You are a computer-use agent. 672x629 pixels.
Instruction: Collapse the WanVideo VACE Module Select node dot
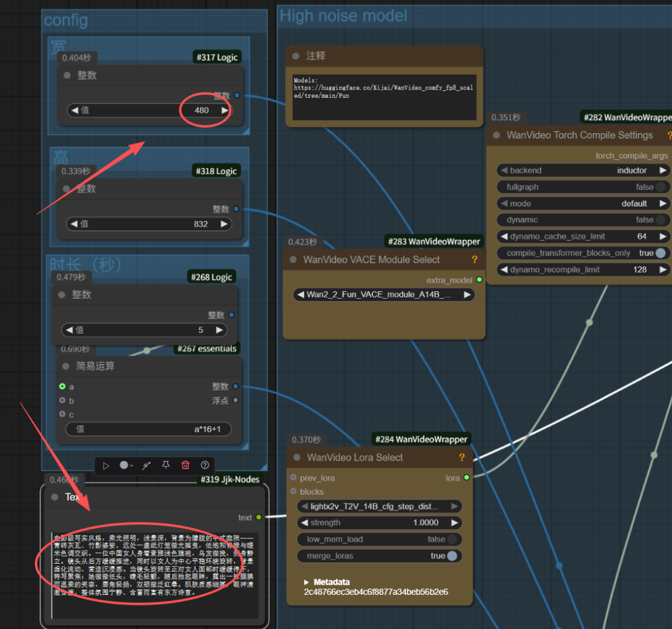pos(293,259)
